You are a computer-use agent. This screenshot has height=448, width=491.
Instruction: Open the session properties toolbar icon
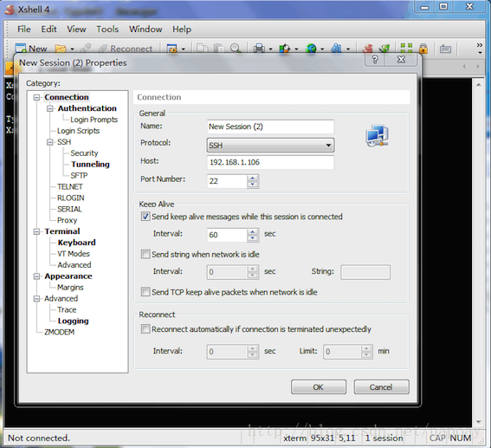(172, 49)
